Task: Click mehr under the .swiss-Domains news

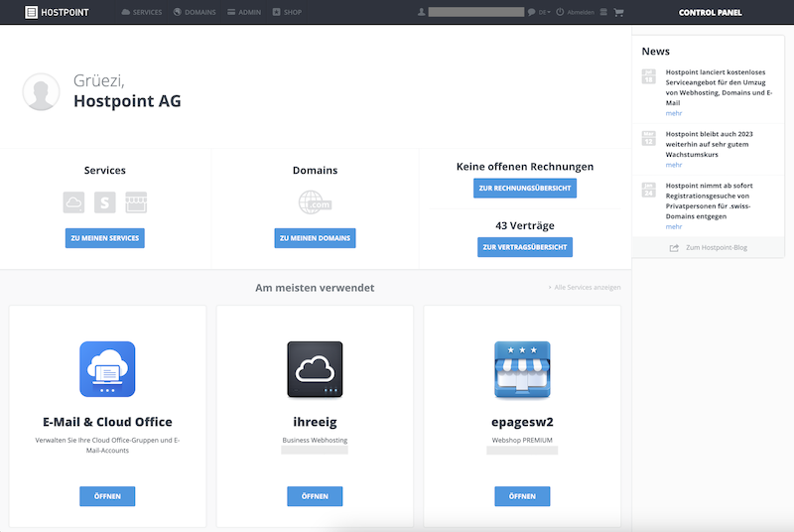Action: point(674,226)
